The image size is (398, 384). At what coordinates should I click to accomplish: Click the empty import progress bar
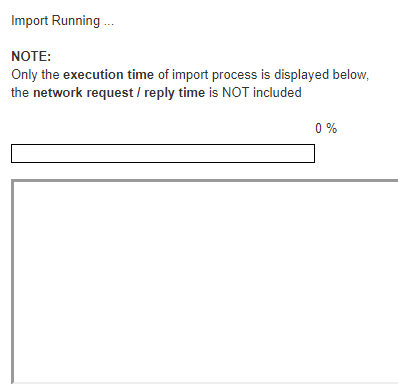tap(163, 153)
